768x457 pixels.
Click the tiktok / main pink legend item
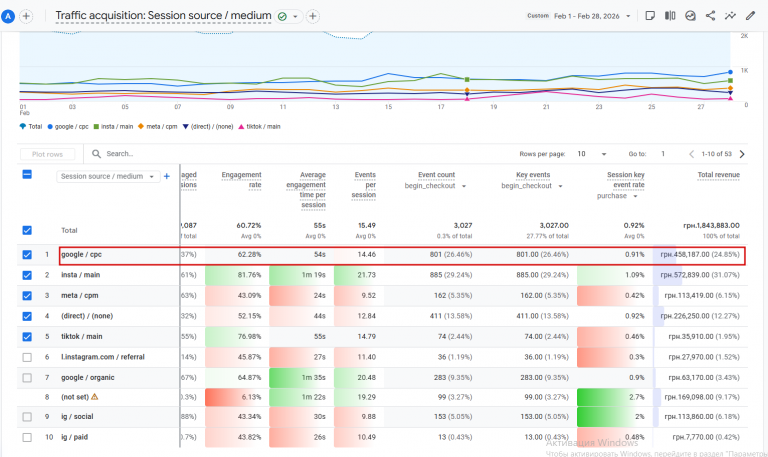(x=259, y=126)
